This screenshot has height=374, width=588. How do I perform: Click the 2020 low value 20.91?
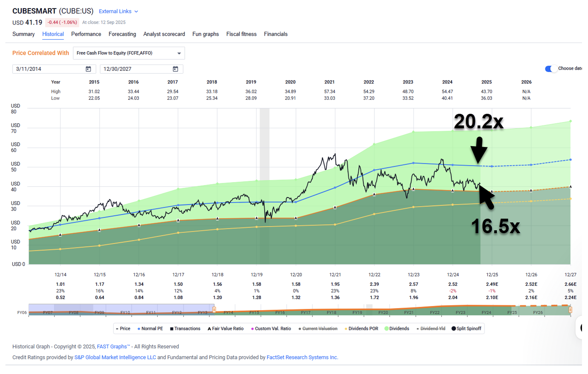290,98
